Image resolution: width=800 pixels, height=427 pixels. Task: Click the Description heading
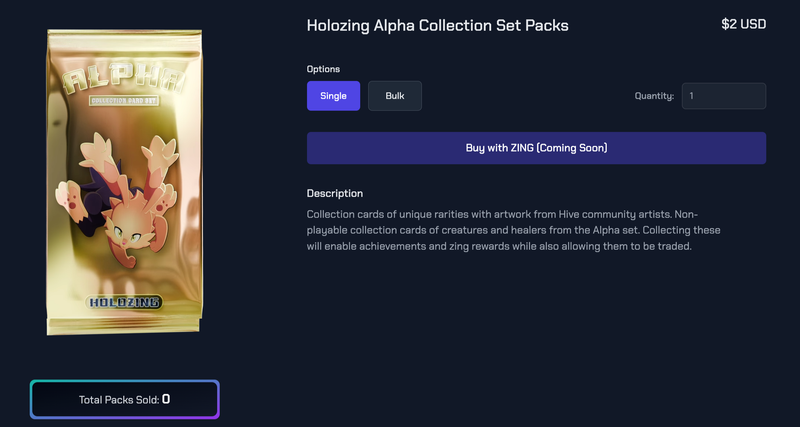point(335,193)
